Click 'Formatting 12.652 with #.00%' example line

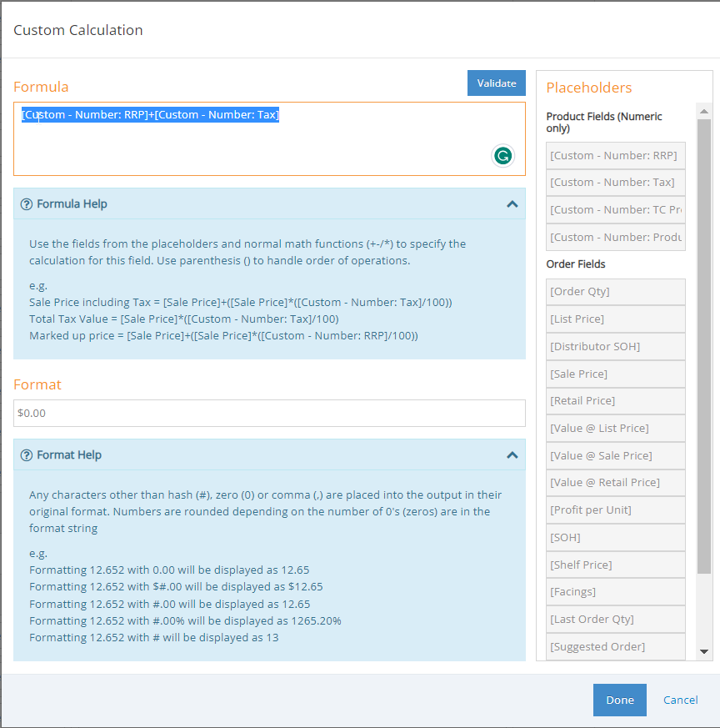[185, 620]
